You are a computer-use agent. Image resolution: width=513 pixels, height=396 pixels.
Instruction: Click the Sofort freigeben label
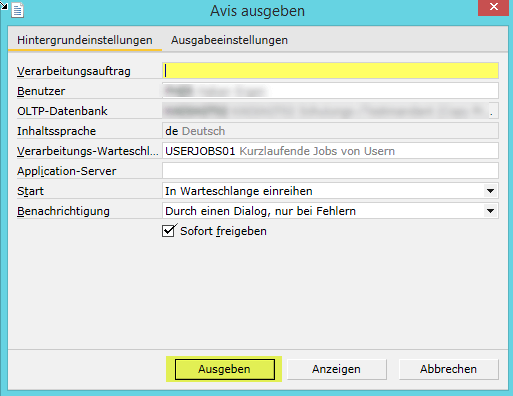point(223,231)
